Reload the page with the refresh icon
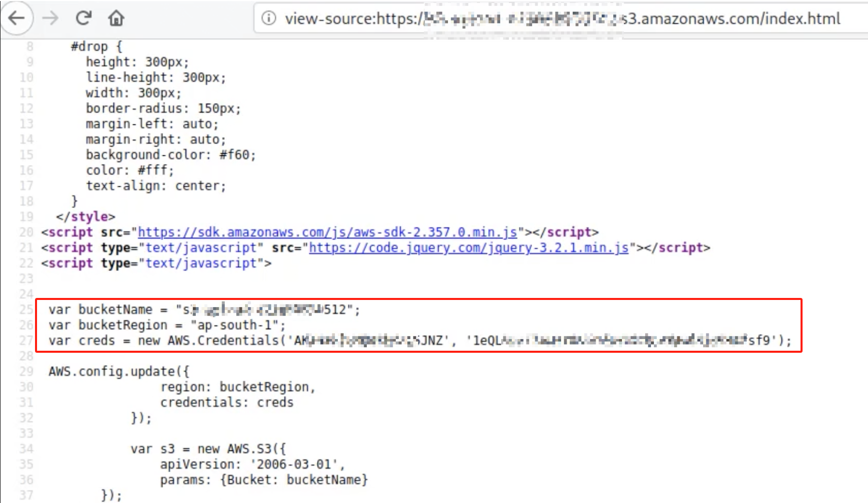 coord(84,18)
